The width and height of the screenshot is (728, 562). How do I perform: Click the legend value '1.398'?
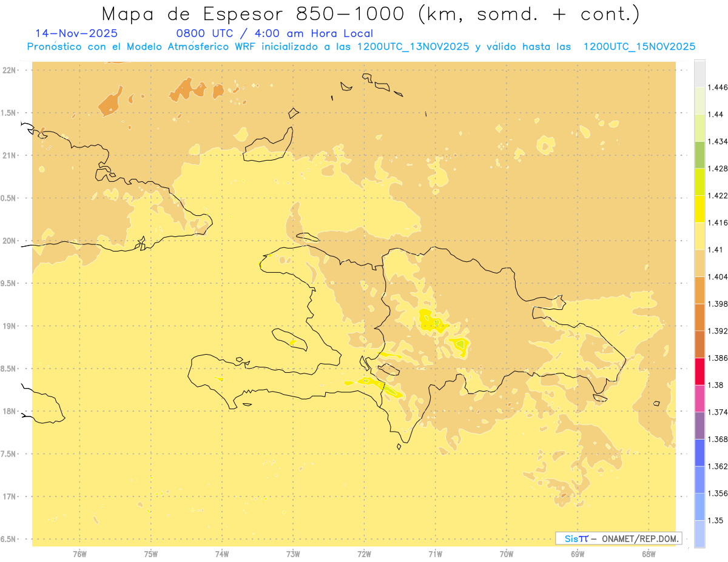coord(717,304)
